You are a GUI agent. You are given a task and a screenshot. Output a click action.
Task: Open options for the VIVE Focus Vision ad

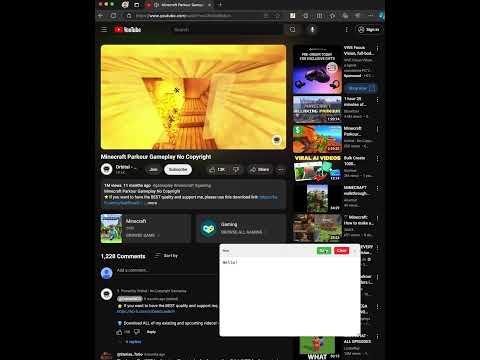pos(377,49)
